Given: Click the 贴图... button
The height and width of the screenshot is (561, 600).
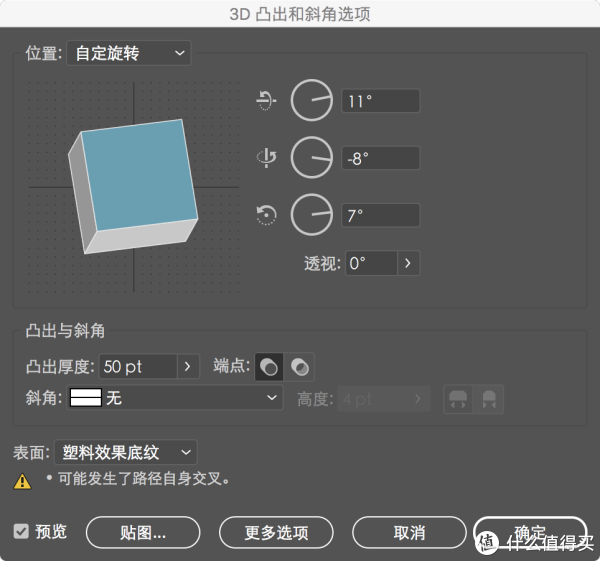Looking at the screenshot, I should click(143, 532).
